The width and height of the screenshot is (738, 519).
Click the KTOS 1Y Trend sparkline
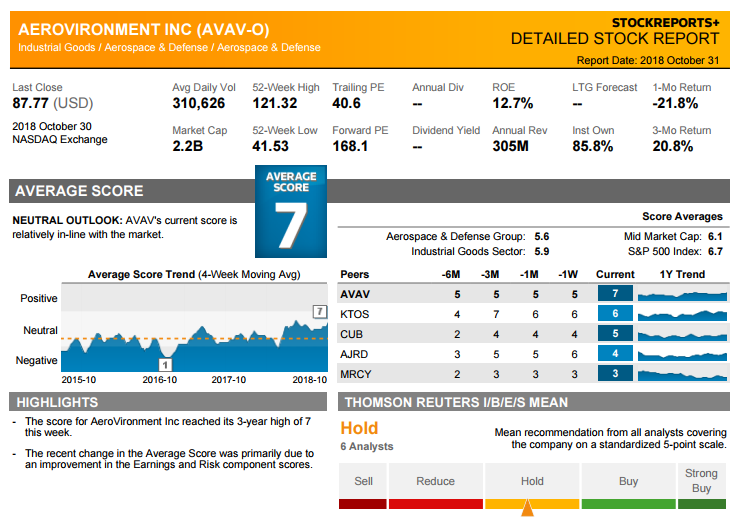[x=682, y=315]
